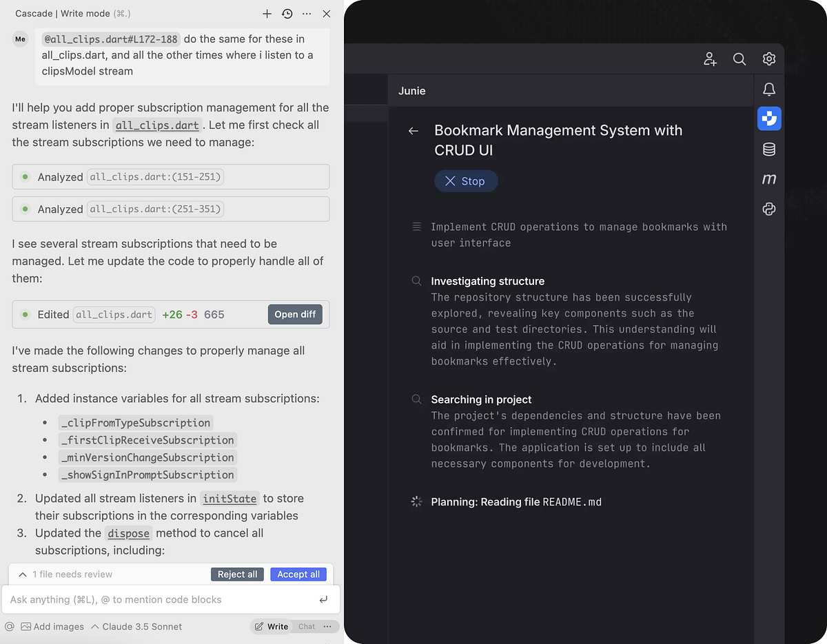Screen dimensions: 827x644
Task: Open IDE settings gear icon
Action: pyautogui.click(x=768, y=59)
